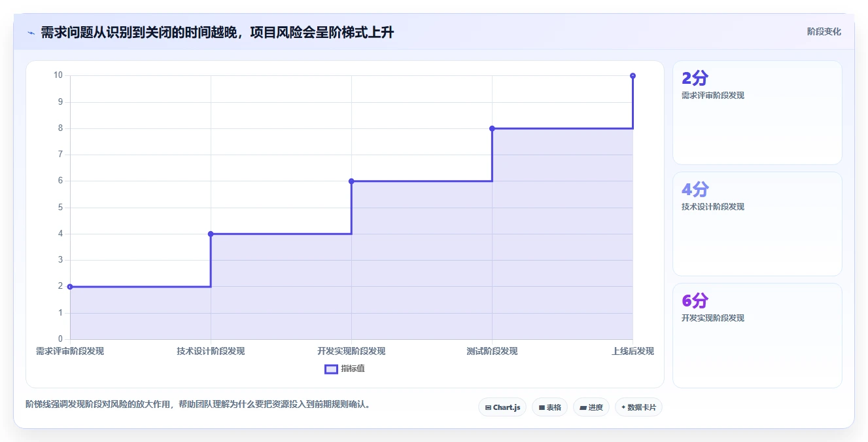Click the Chart.js tag button

tap(502, 407)
